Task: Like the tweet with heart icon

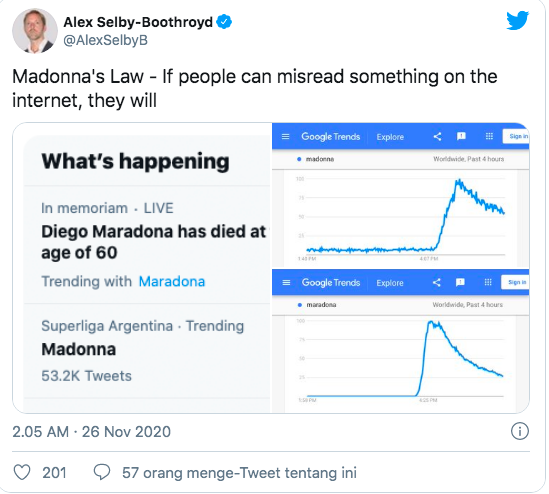Action: point(22,472)
